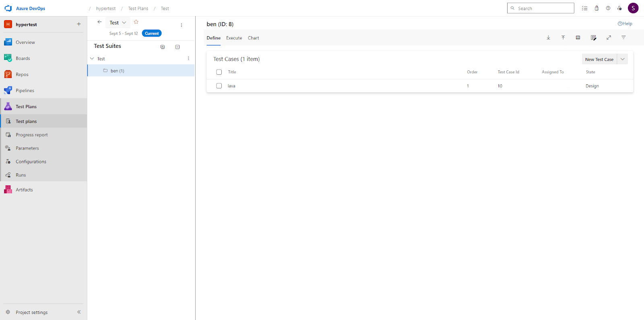This screenshot has width=644, height=320.
Task: Click the import test cases upload arrow icon
Action: [x=563, y=37]
